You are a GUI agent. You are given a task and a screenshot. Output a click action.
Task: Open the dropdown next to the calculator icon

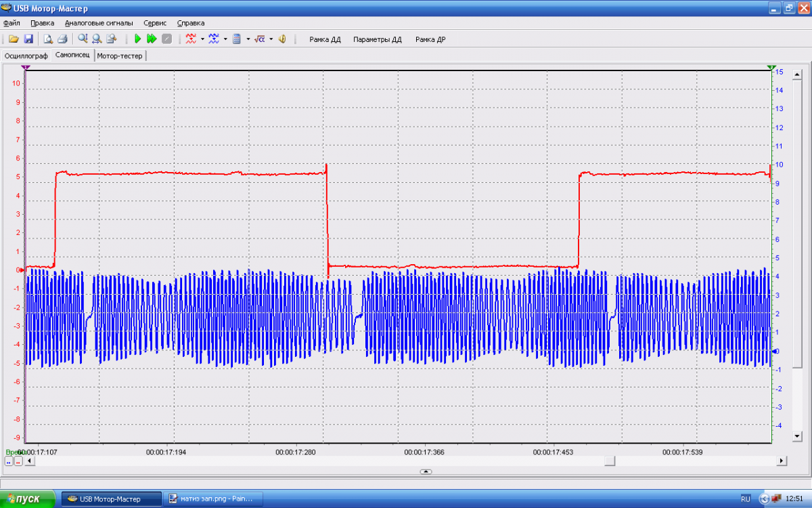click(248, 39)
